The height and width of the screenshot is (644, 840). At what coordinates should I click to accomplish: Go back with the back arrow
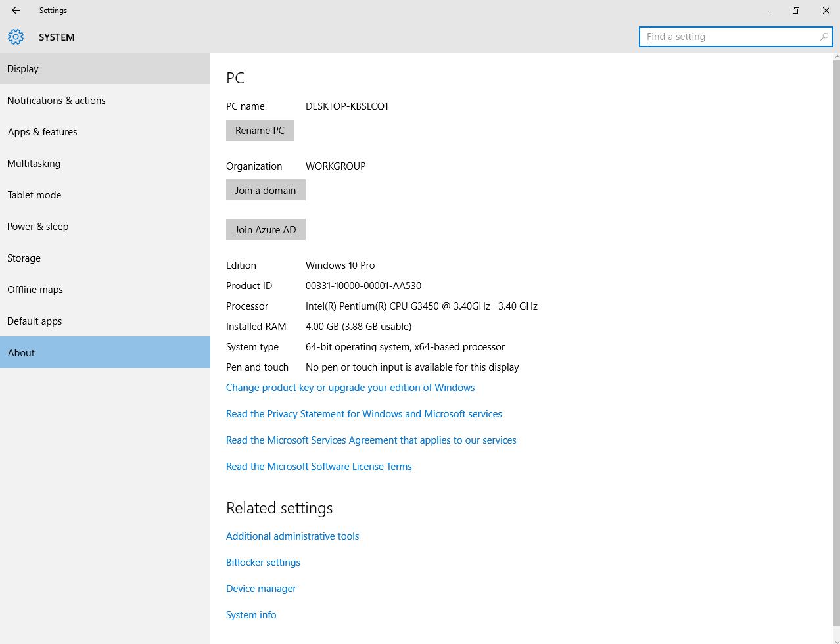pos(16,11)
